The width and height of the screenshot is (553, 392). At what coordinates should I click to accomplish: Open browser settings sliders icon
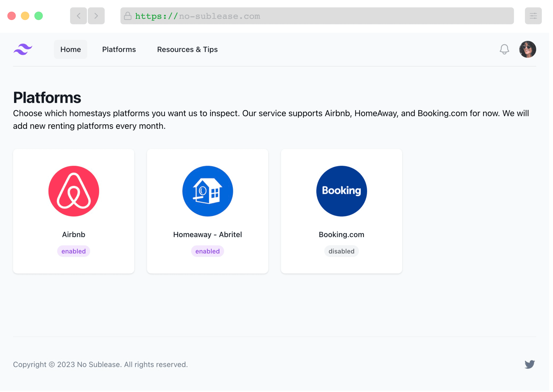point(533,16)
